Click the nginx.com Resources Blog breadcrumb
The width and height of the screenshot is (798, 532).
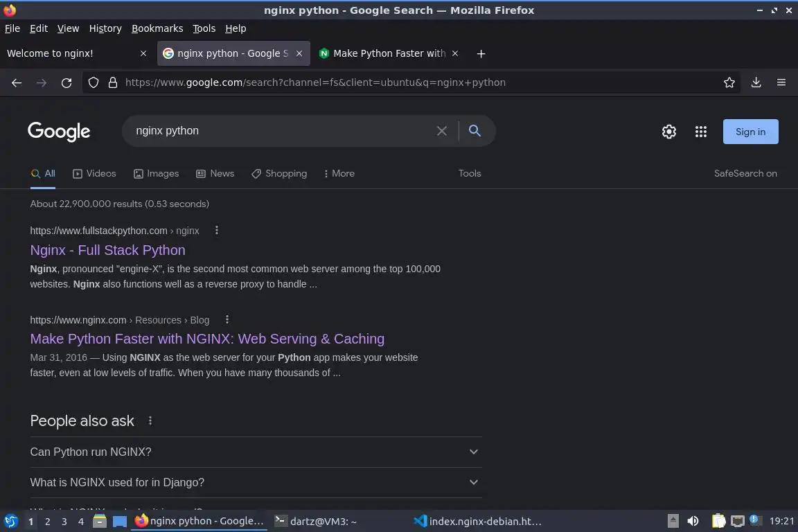click(x=120, y=320)
